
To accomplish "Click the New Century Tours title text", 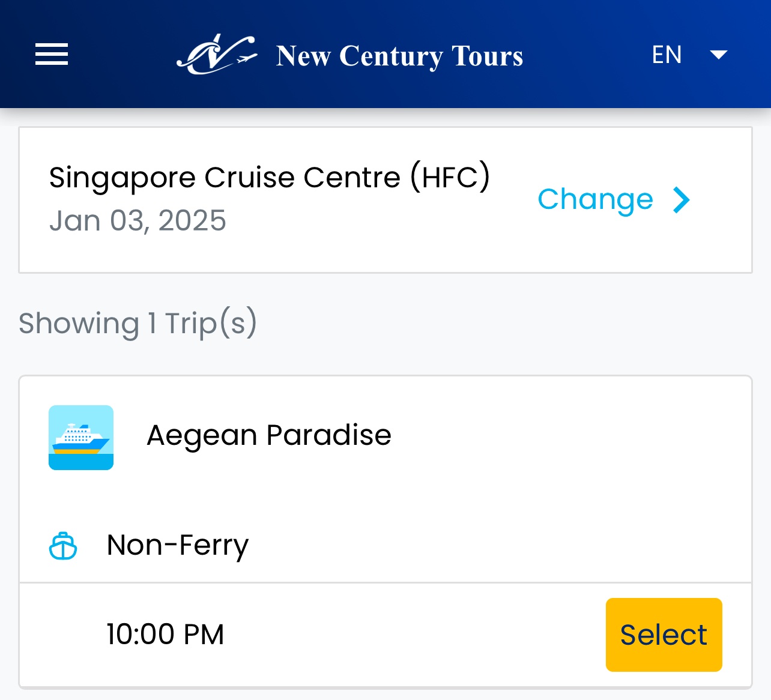I will (399, 56).
